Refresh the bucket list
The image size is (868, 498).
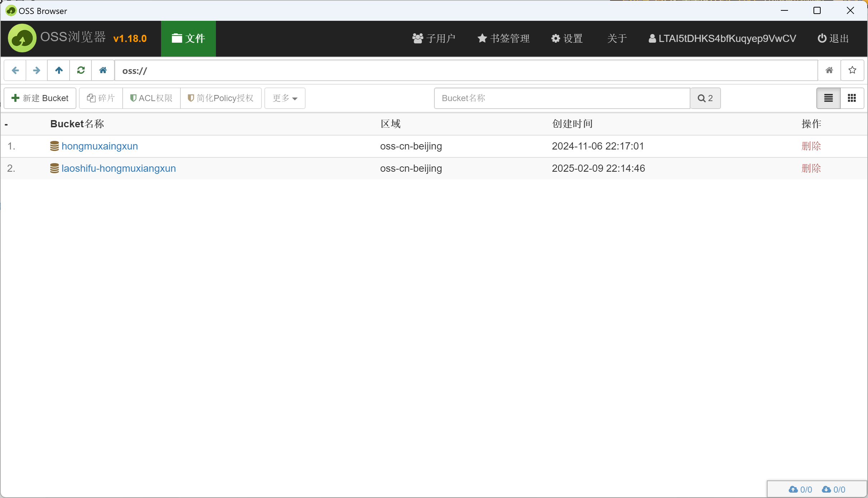pyautogui.click(x=81, y=70)
